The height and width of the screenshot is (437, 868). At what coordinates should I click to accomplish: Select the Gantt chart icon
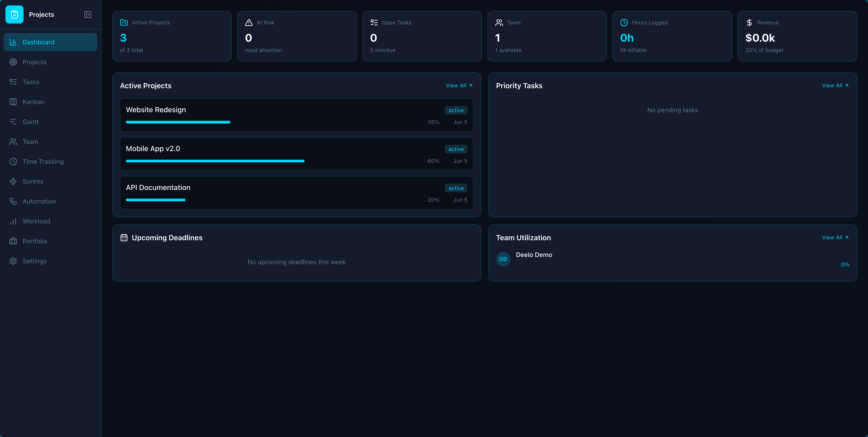coord(13,122)
